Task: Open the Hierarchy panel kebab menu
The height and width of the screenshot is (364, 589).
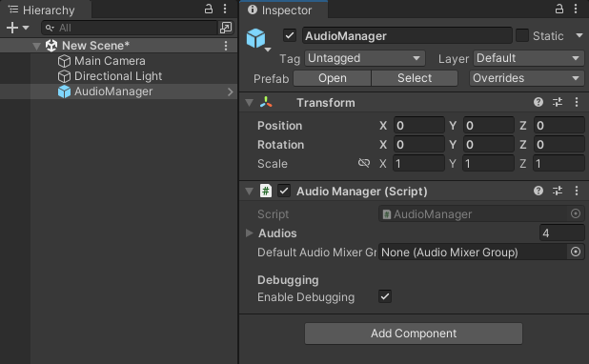Action: point(225,9)
